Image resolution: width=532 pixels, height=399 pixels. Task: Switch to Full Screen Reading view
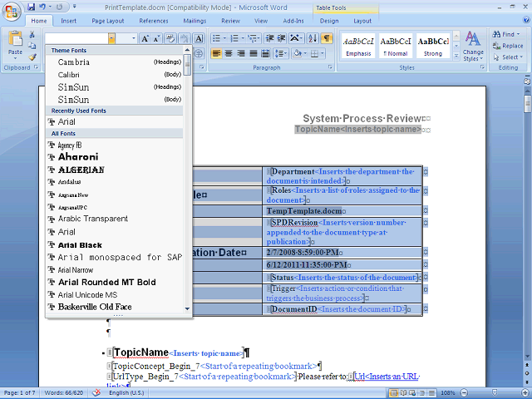click(403, 393)
